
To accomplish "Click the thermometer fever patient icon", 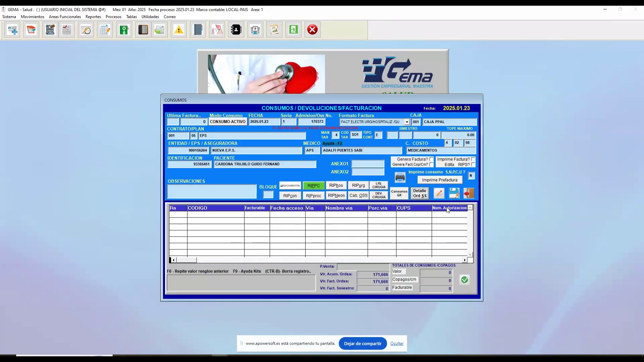I will 217,30.
